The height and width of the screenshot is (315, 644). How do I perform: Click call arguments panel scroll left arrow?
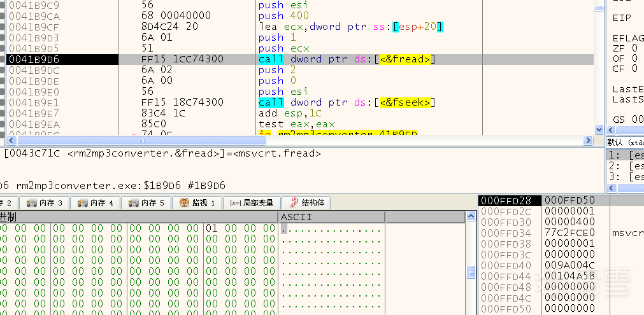(x=611, y=188)
